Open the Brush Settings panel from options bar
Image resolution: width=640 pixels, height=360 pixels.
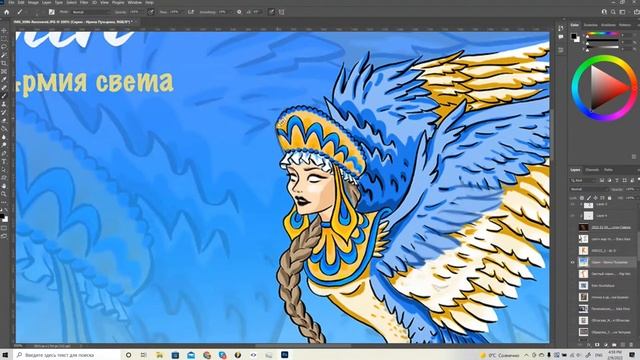point(52,12)
